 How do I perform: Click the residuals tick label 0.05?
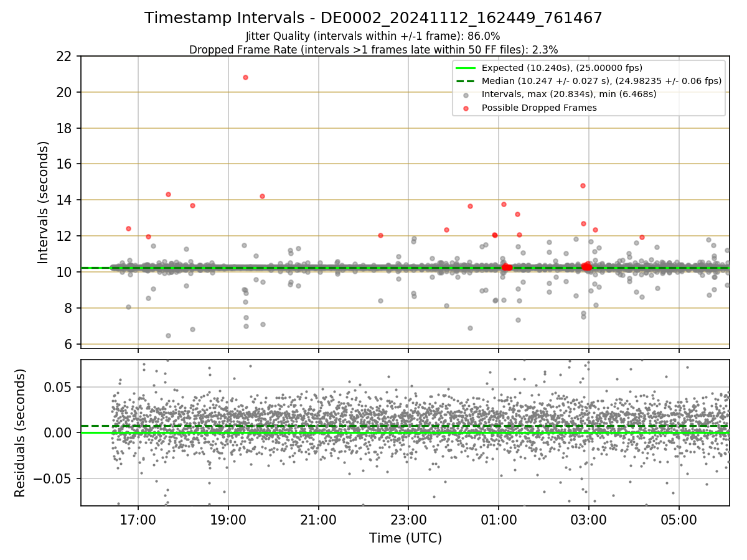[59, 387]
